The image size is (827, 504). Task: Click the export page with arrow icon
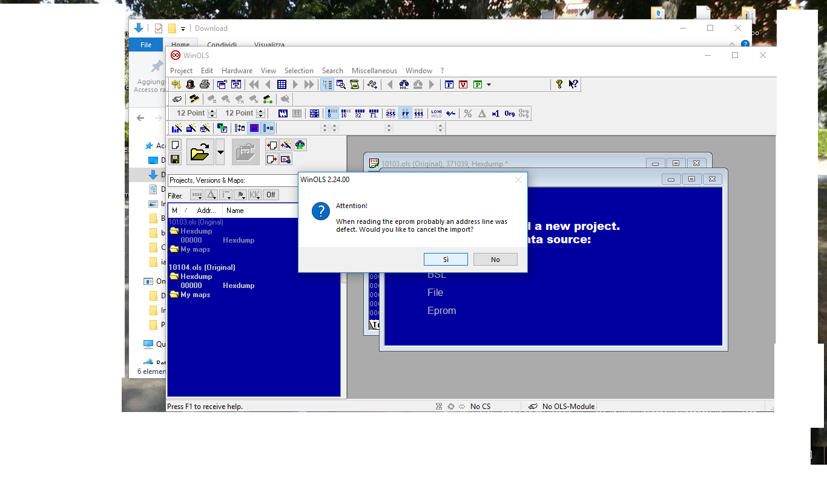pyautogui.click(x=271, y=159)
